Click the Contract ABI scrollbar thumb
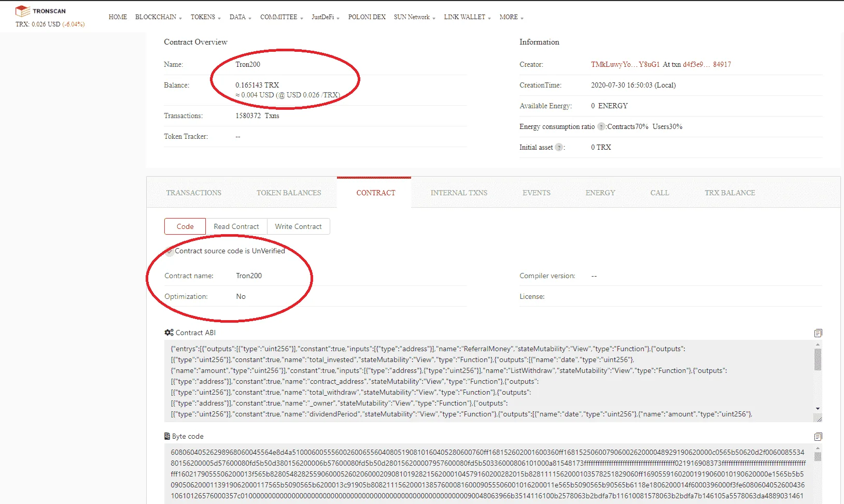 click(818, 359)
